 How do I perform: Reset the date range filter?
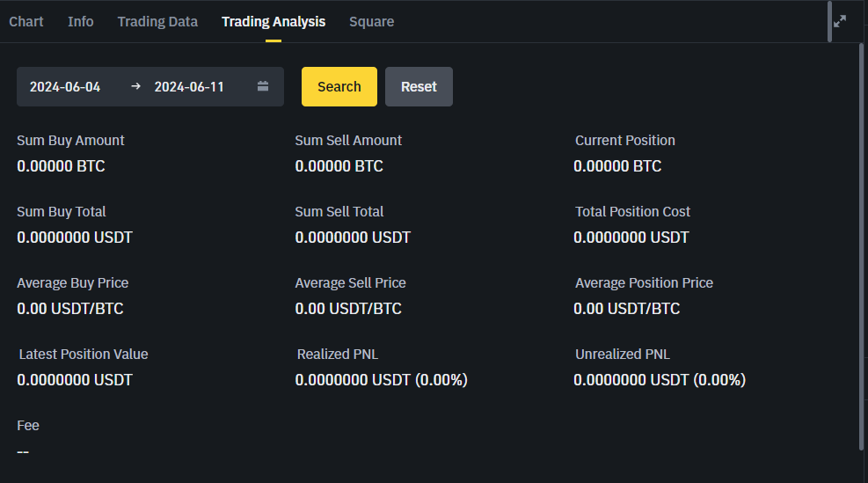pyautogui.click(x=419, y=86)
